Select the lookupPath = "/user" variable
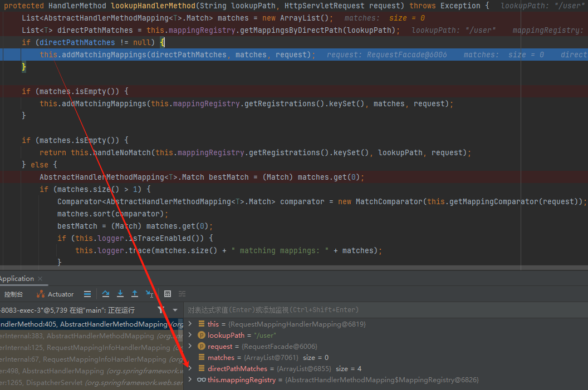This screenshot has height=390, width=588. point(386,335)
